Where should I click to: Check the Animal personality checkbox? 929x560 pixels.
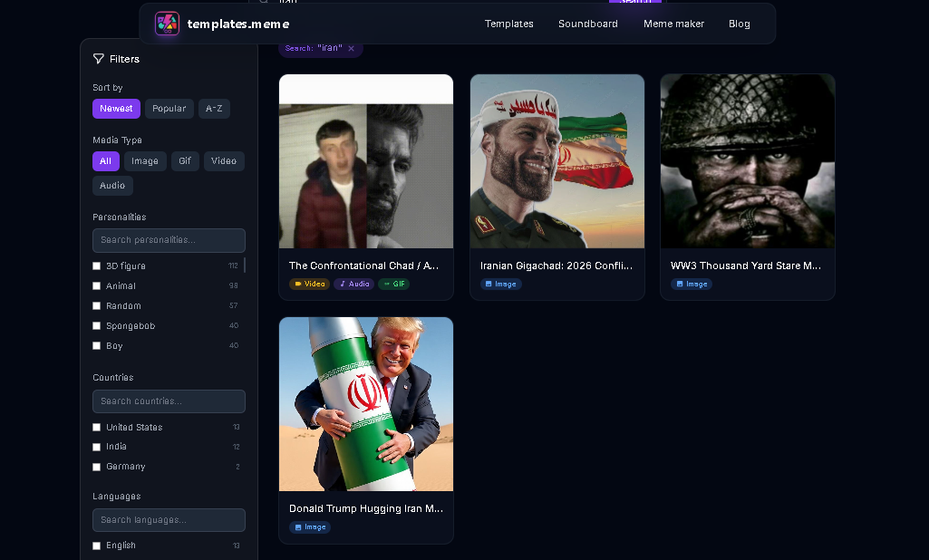(97, 285)
